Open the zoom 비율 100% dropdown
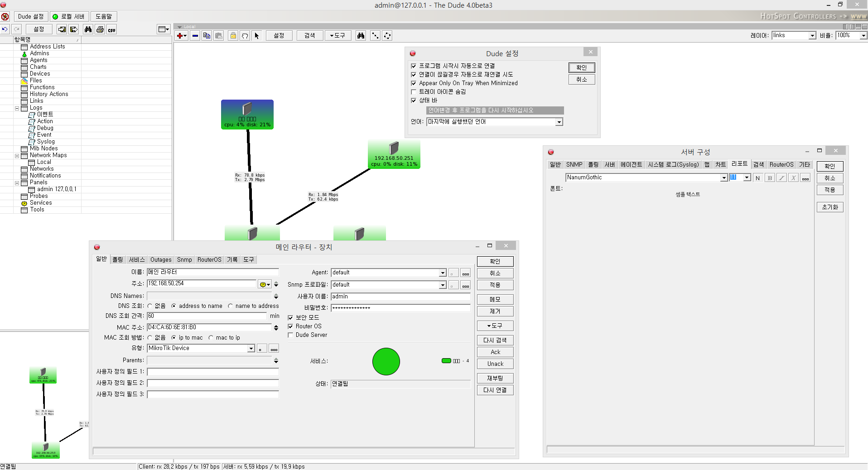 [863, 36]
